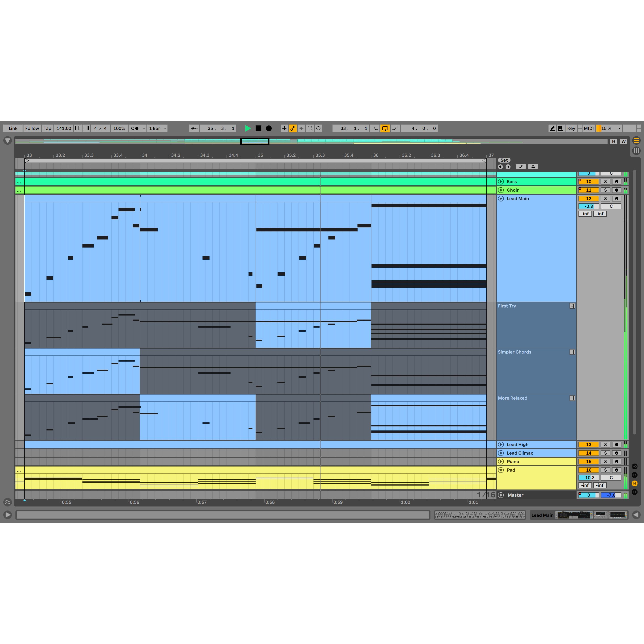Click the Arrangement Record button
This screenshot has width=644, height=644.
point(269,128)
